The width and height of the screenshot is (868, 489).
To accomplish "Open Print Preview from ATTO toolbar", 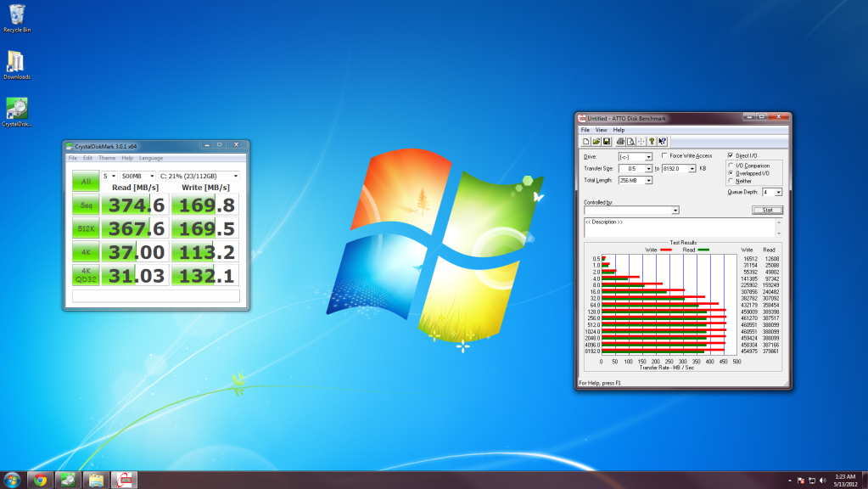I will coord(630,142).
